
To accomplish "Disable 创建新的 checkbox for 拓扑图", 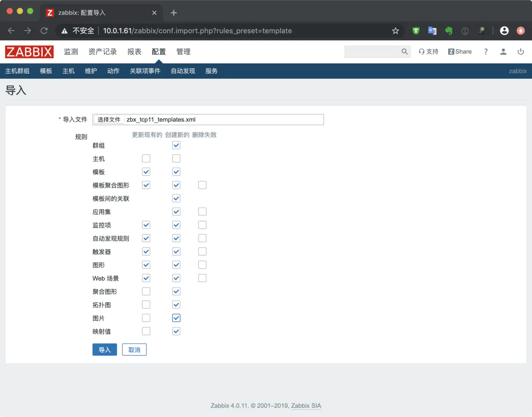I will point(176,304).
